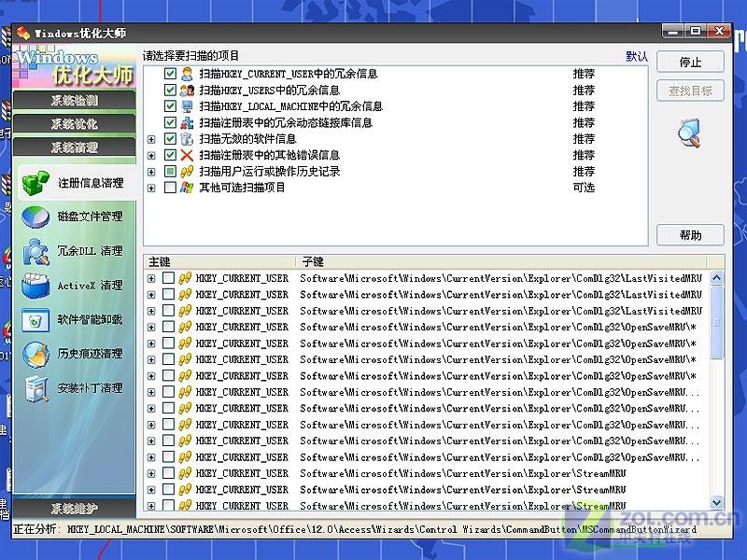Check first LastVisitedMRU result row checkbox
This screenshot has height=560, width=747.
168,278
